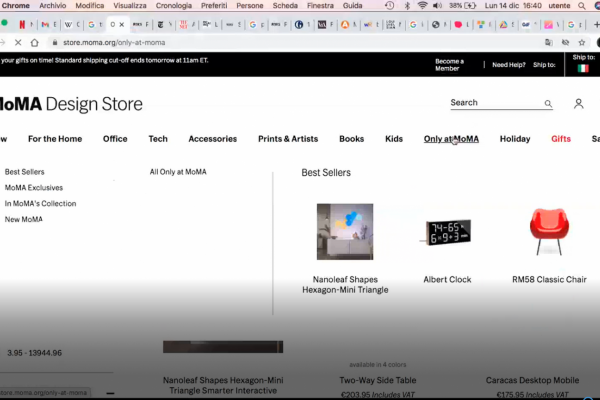
Task: Open the Only at MoMA category
Action: pos(451,139)
